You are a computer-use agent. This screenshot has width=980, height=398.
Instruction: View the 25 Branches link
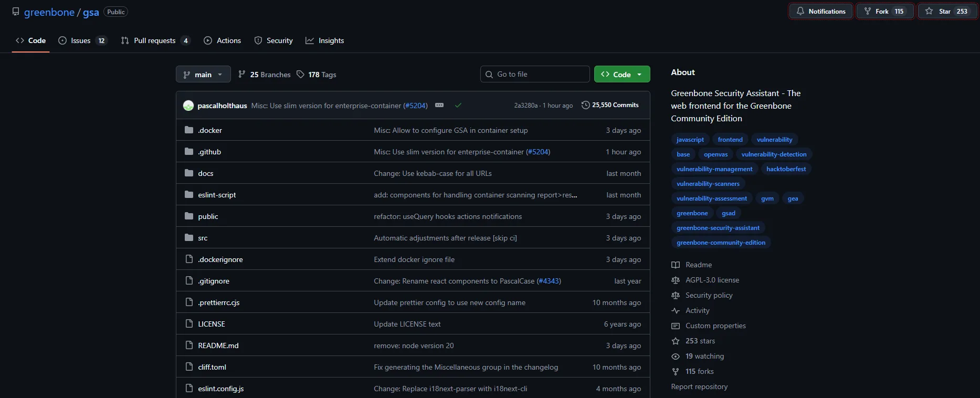click(x=264, y=75)
